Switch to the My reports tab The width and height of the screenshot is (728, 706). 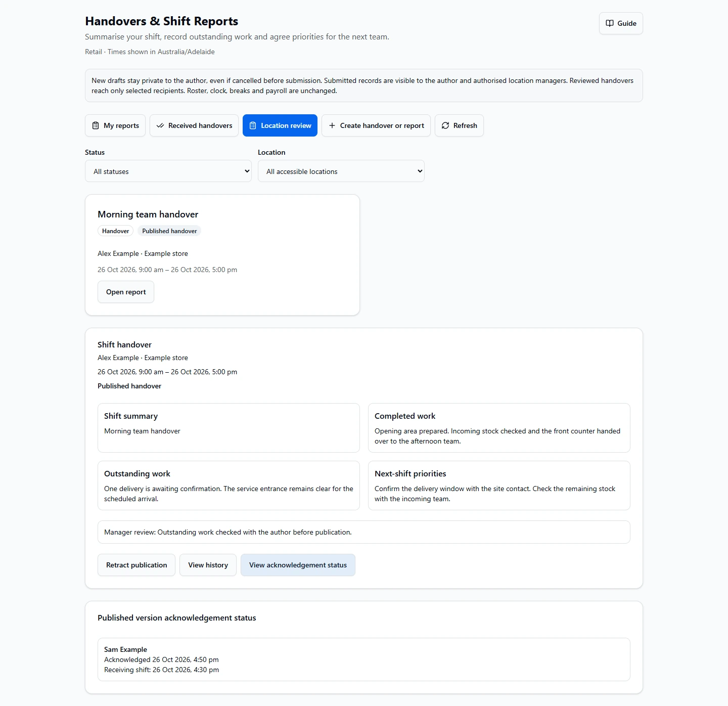(x=115, y=125)
